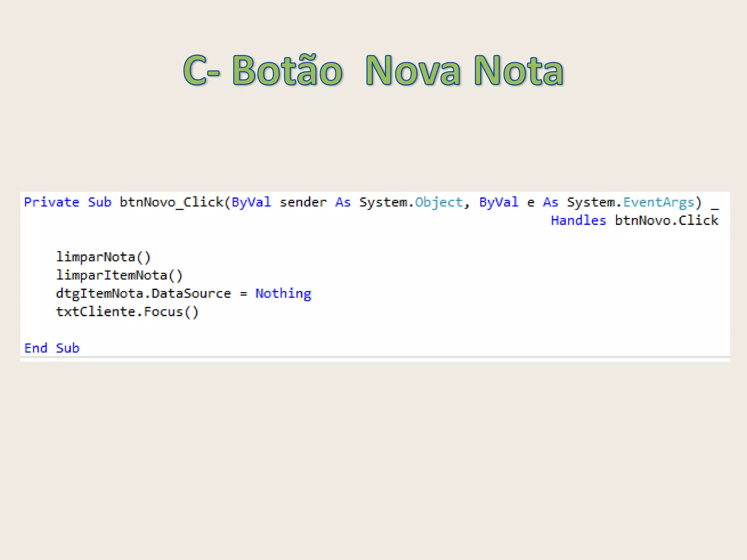The image size is (747, 560).
Task: Click the 'Nothing' keyword
Action: [283, 294]
